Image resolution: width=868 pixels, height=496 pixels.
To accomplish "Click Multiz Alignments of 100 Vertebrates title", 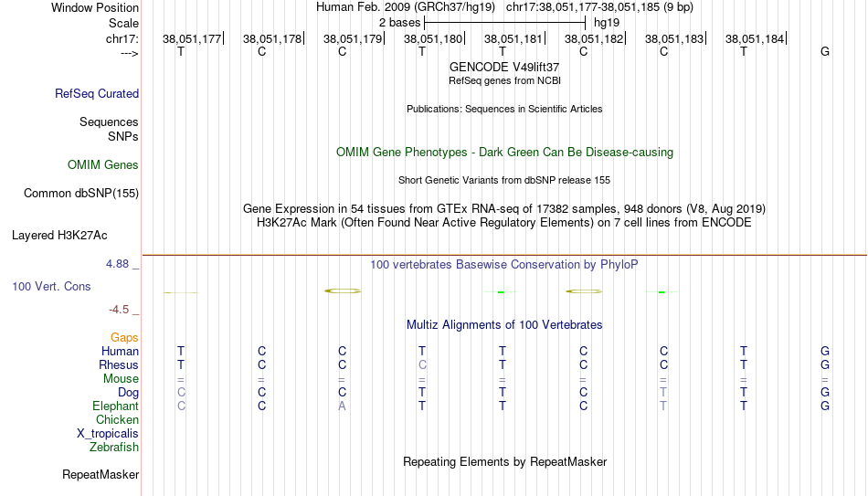I will (504, 325).
